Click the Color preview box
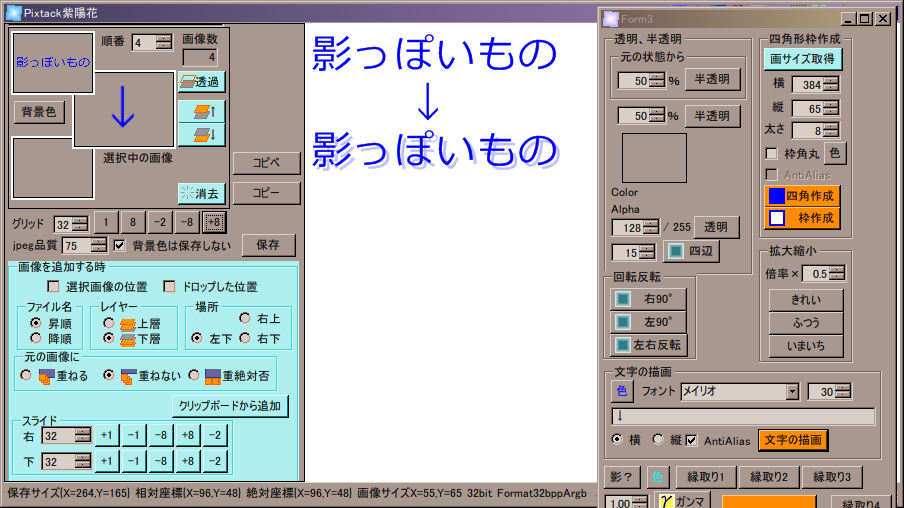The image size is (904, 508). coord(654,158)
